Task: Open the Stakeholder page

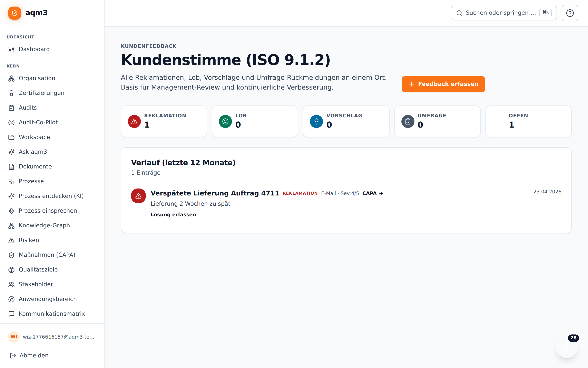Action: pos(52,285)
